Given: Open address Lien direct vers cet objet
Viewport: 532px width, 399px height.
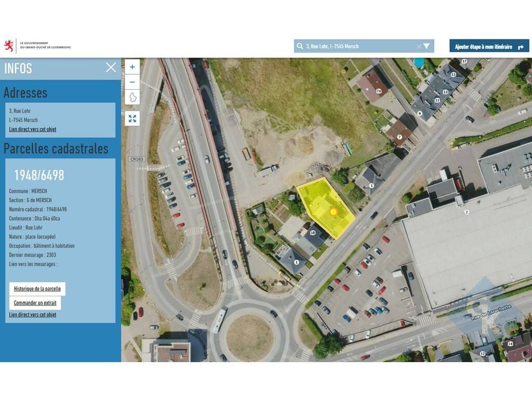Looking at the screenshot, I should tap(33, 129).
